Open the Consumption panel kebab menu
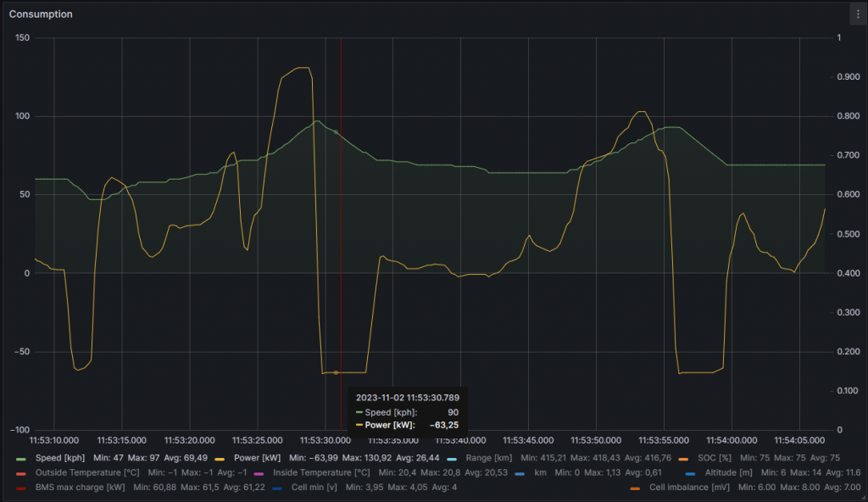This screenshot has width=868, height=502. (858, 14)
